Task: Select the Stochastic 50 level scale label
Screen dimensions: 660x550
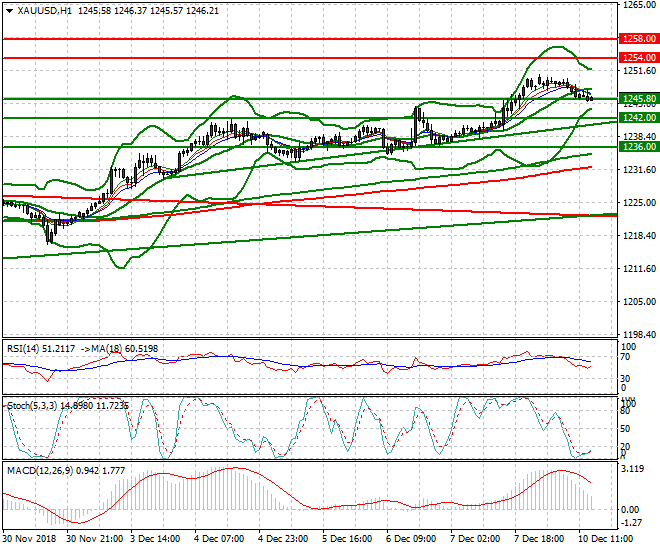Action: [625, 429]
